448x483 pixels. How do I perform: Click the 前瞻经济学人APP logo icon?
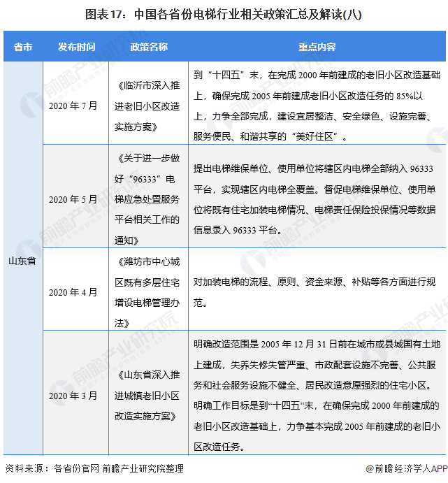tap(370, 468)
